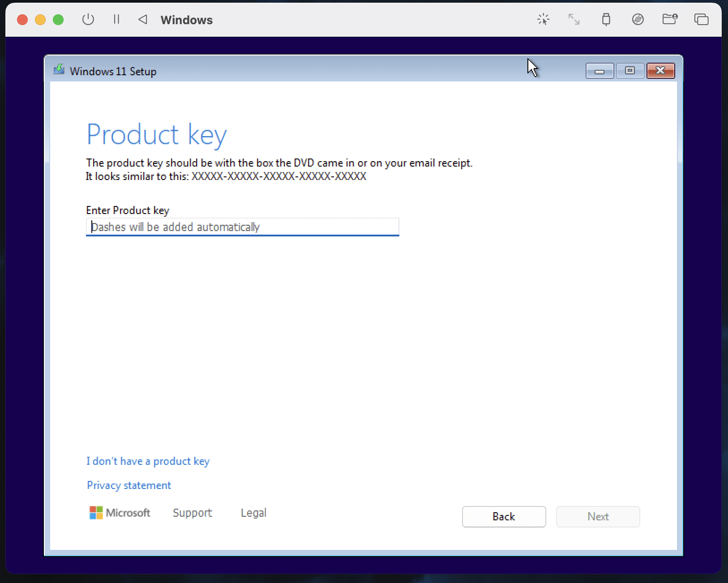Close the macOS VM window with red button
This screenshot has height=583, width=728.
22,20
